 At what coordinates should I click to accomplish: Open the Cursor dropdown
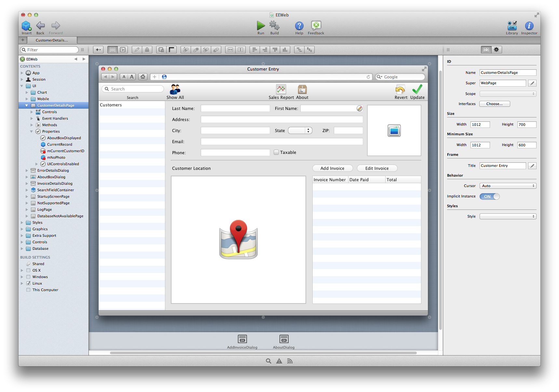[508, 186]
